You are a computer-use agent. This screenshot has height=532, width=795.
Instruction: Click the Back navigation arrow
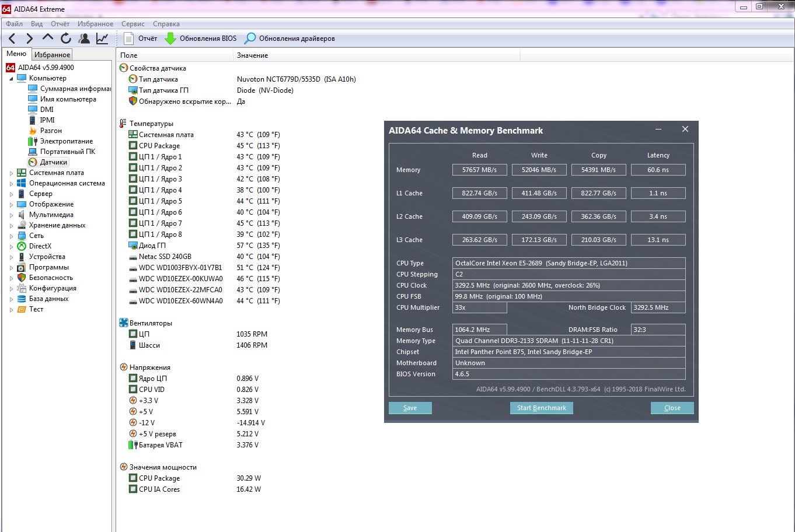12,38
